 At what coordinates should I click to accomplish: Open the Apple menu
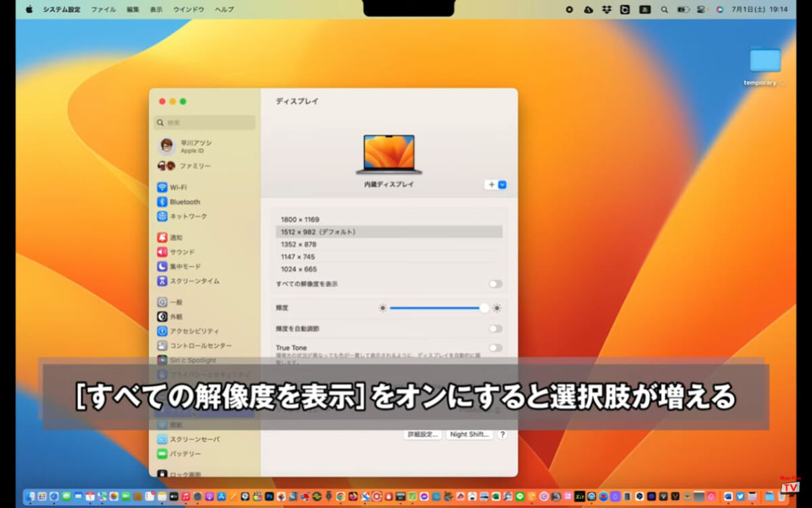29,9
